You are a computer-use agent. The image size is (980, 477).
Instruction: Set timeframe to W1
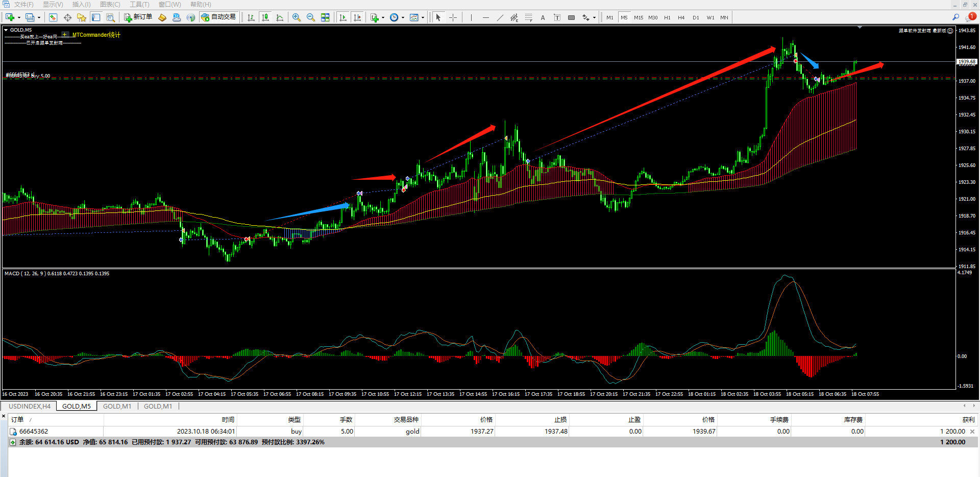[710, 17]
